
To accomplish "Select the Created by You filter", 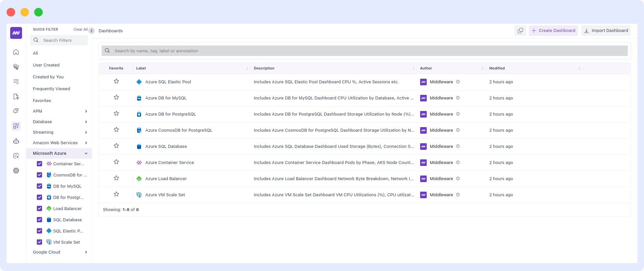I will 48,77.
